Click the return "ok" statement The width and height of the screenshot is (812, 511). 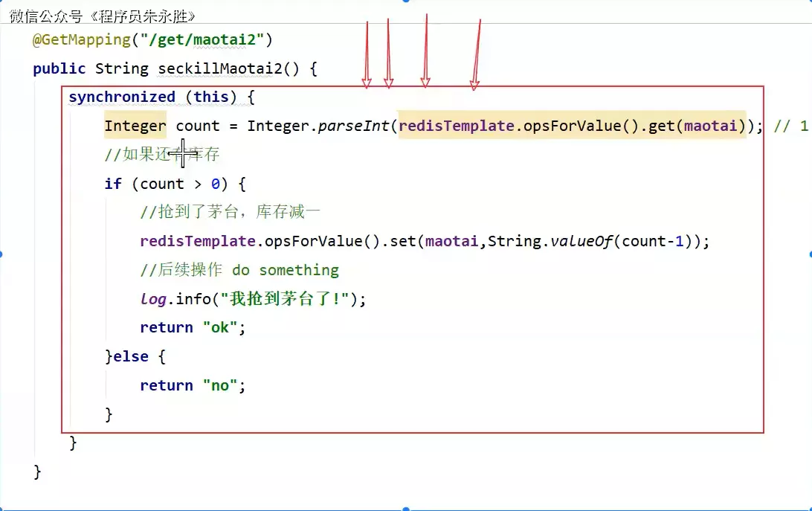(x=192, y=327)
